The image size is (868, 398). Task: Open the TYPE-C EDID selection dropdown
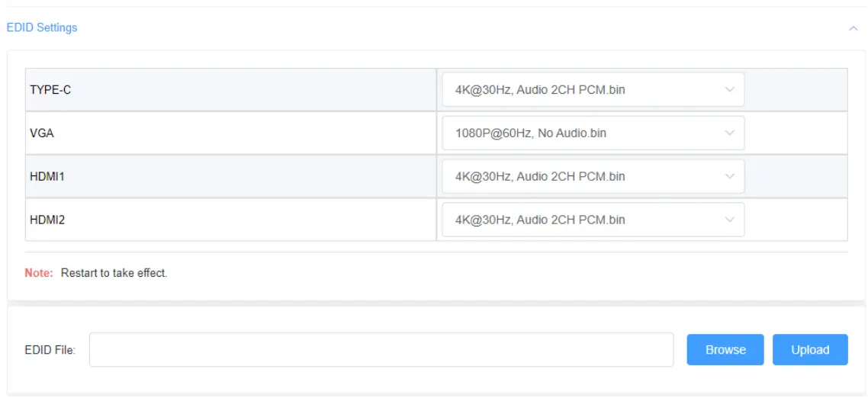pyautogui.click(x=580, y=90)
